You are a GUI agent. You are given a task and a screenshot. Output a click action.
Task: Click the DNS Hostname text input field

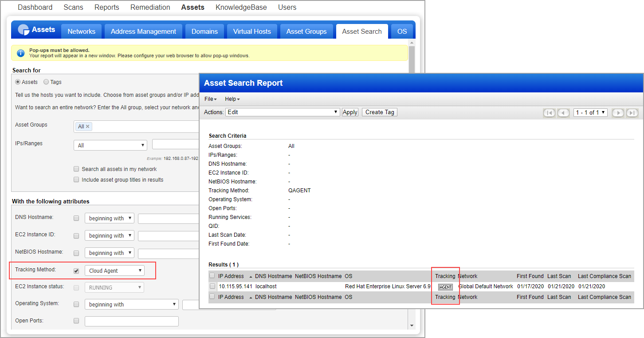pos(169,218)
